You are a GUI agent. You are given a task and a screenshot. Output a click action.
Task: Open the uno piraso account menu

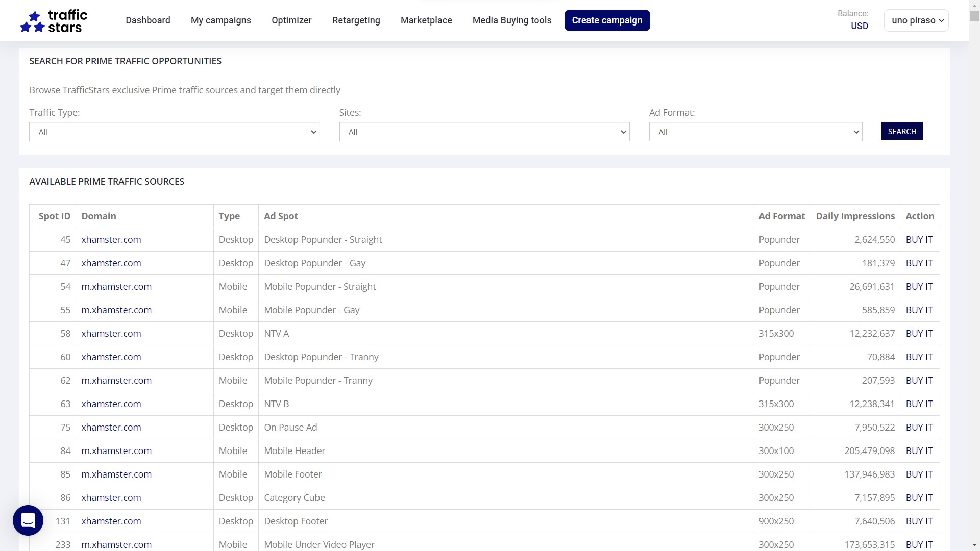click(x=917, y=20)
